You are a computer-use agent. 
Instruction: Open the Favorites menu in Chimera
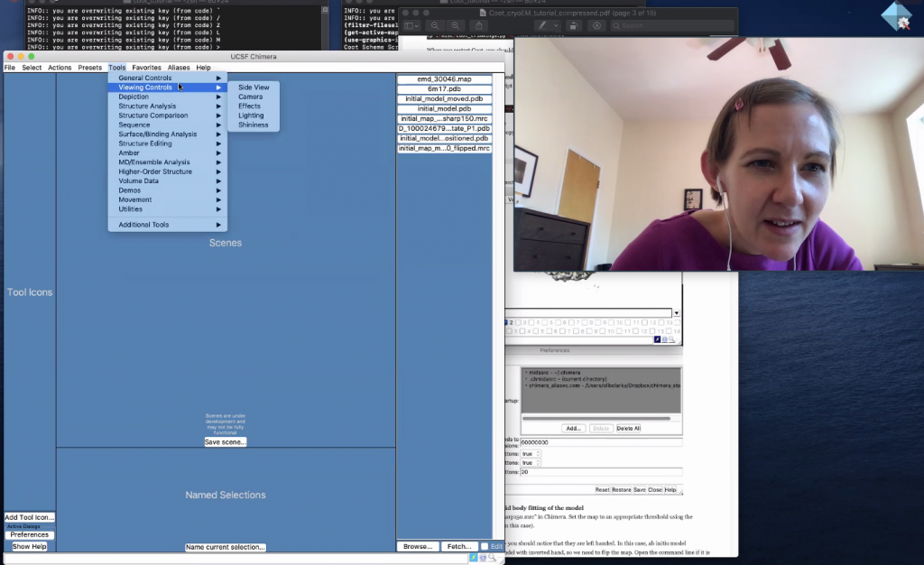click(146, 68)
